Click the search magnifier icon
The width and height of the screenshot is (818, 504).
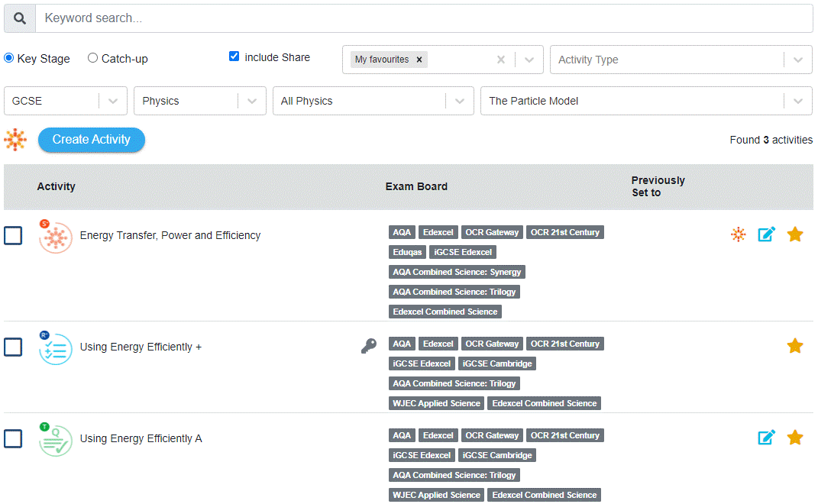pos(20,18)
